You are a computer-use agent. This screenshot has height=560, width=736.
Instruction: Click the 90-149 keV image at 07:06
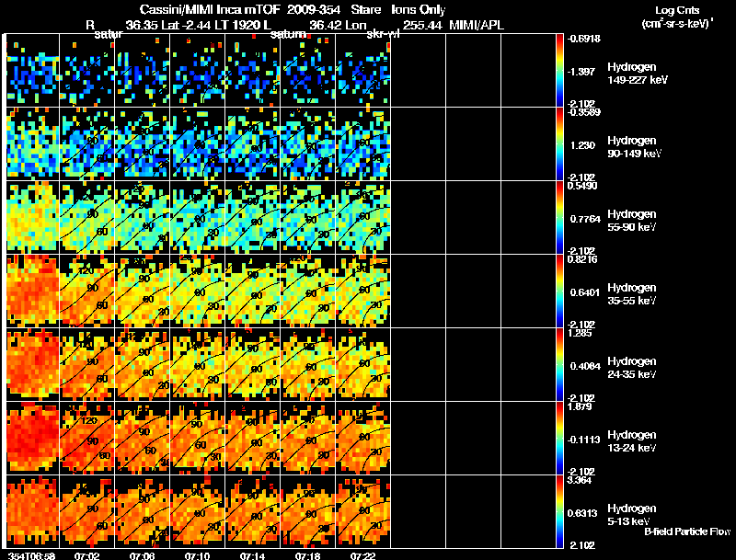tap(142, 143)
